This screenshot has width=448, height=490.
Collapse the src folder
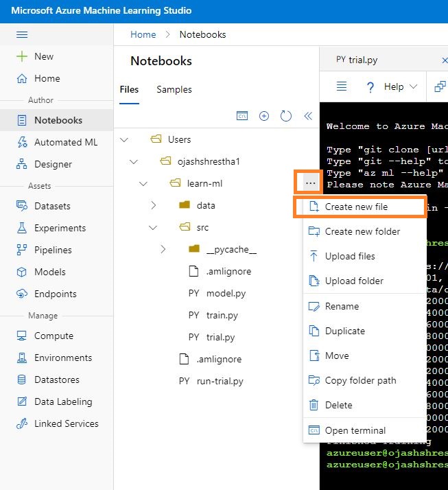tap(153, 228)
